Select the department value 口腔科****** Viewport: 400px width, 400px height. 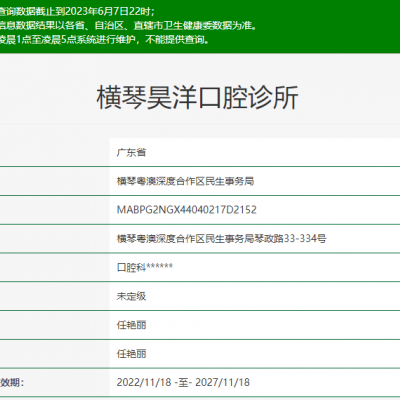pyautogui.click(x=145, y=267)
